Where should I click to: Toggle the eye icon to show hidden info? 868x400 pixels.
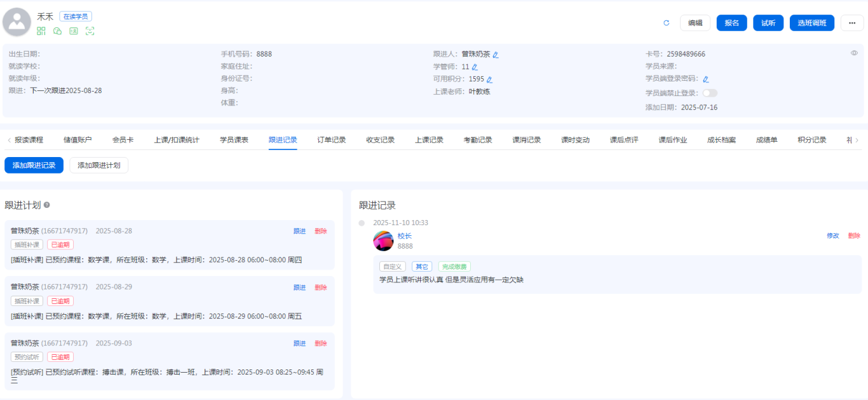854,53
